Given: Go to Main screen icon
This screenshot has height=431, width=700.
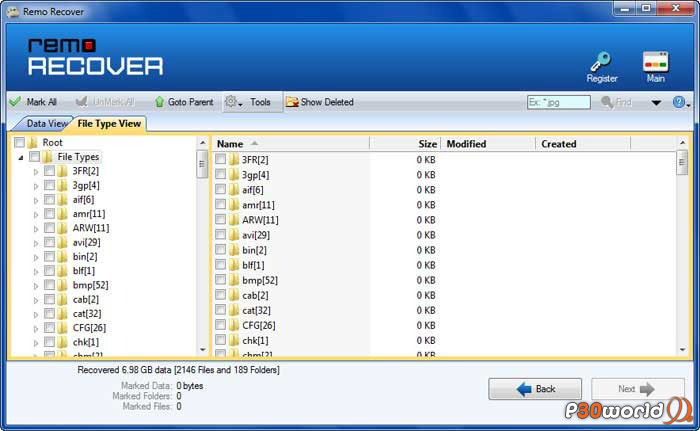Looking at the screenshot, I should tap(655, 63).
